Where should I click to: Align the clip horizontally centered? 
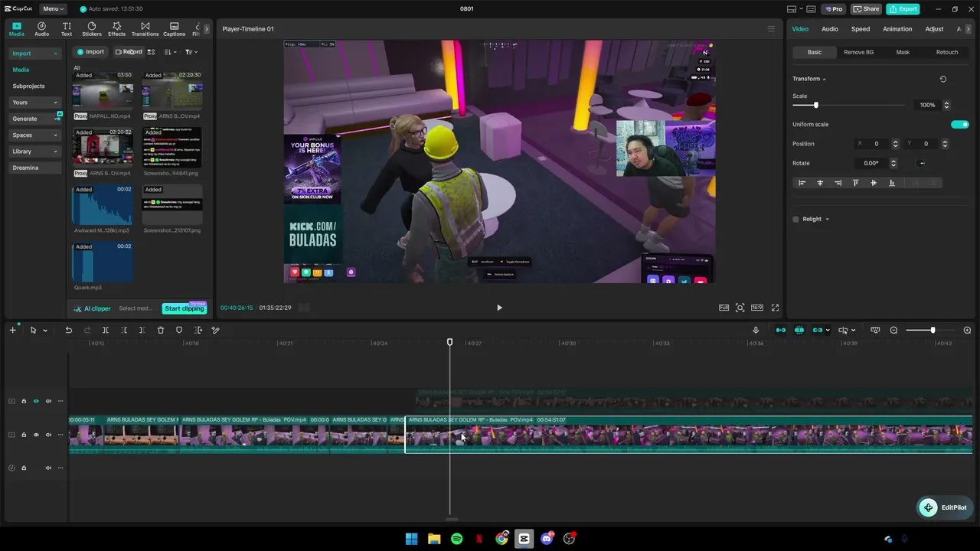click(820, 183)
